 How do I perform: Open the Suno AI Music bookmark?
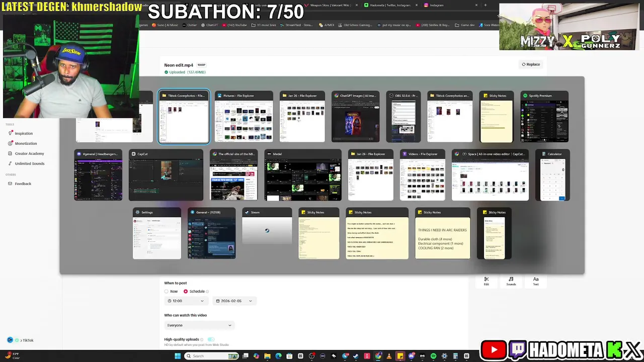(x=166, y=25)
